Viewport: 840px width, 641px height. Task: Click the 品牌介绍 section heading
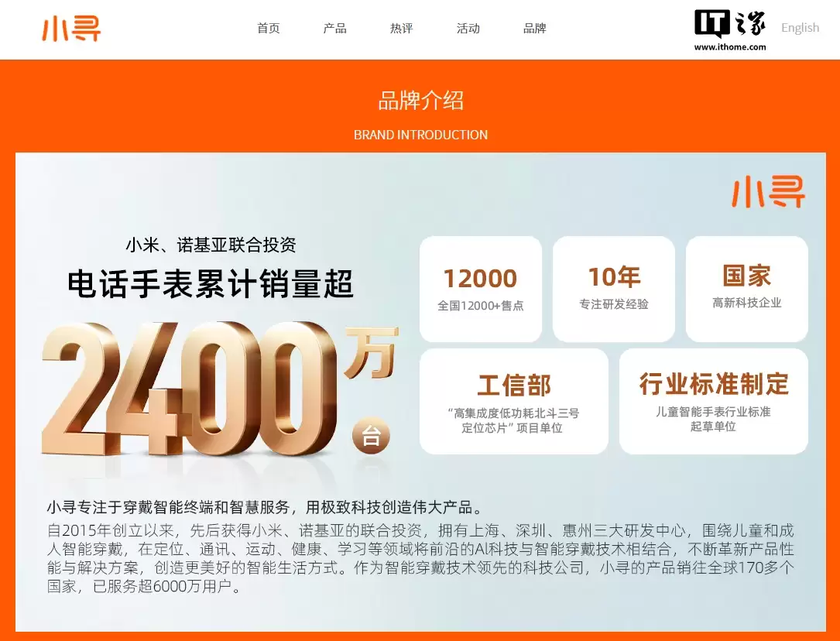tap(420, 101)
